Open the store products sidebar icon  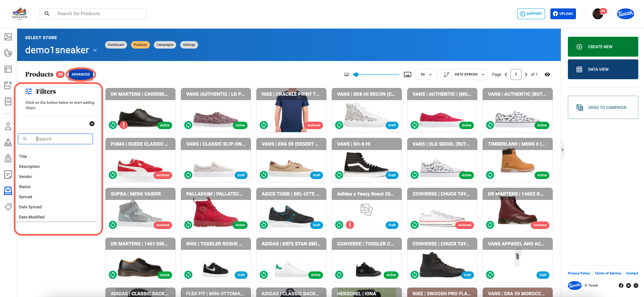tap(8, 191)
